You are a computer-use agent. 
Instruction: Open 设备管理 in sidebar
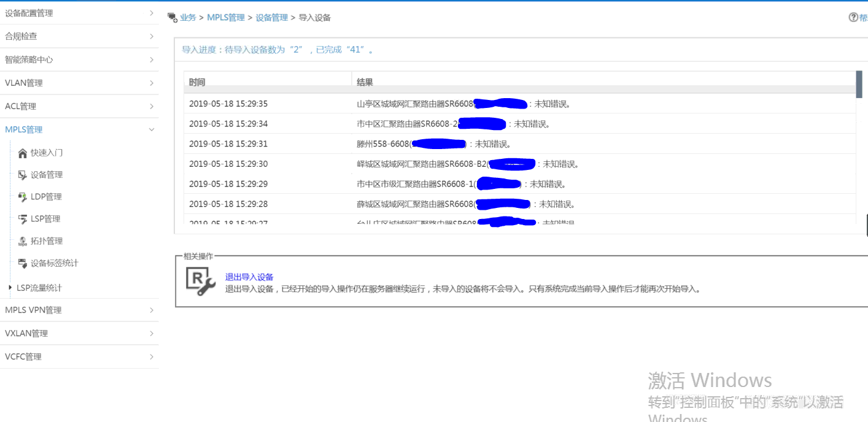click(47, 175)
